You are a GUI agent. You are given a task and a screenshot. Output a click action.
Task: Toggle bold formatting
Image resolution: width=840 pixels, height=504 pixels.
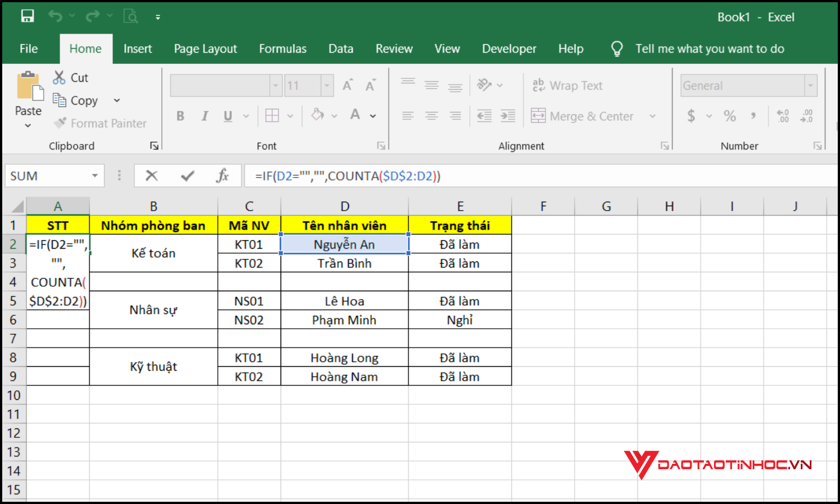(180, 116)
